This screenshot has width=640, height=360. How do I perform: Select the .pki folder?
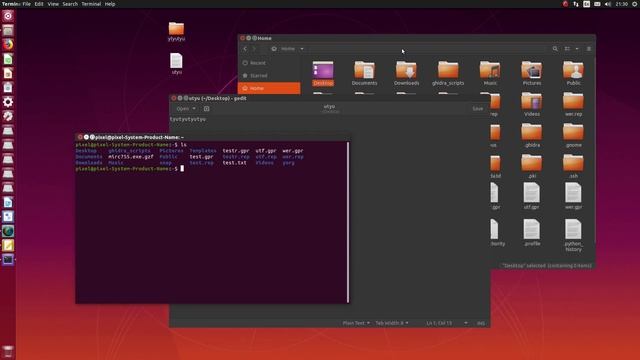tap(532, 167)
